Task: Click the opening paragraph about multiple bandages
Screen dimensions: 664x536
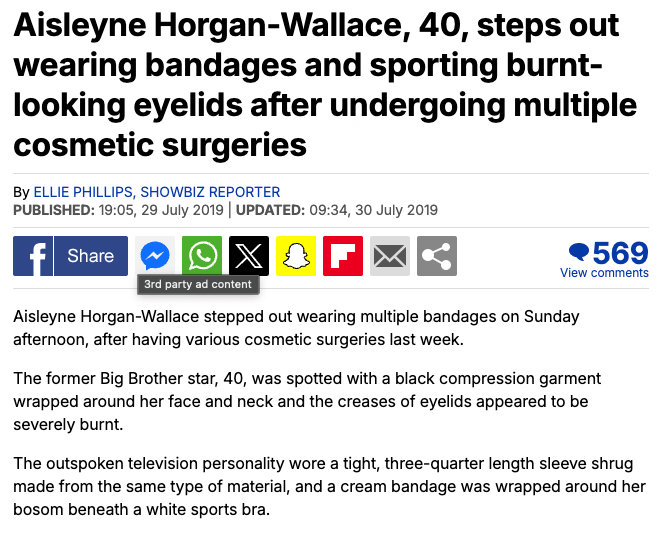Action: click(x=296, y=328)
